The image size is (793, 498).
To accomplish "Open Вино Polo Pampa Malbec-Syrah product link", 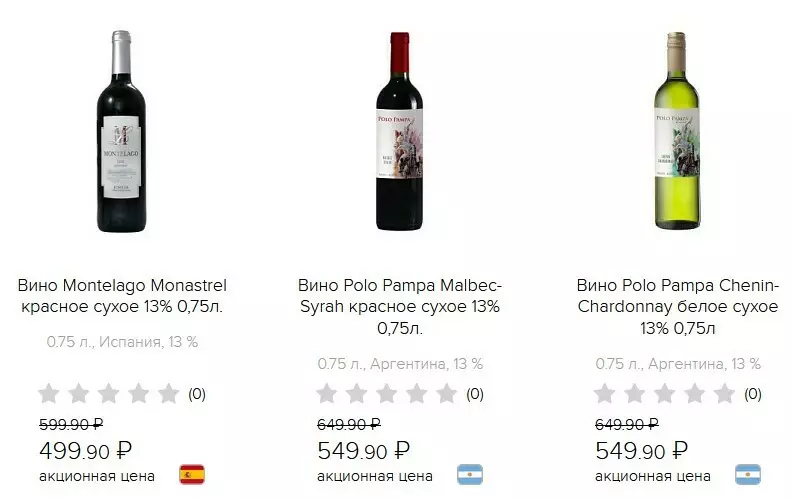I will click(x=400, y=306).
